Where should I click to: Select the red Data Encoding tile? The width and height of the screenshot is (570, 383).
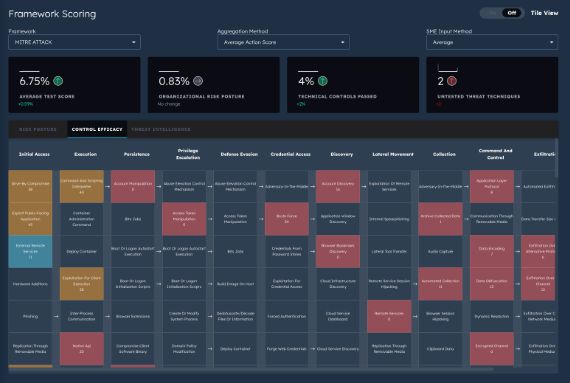492,251
